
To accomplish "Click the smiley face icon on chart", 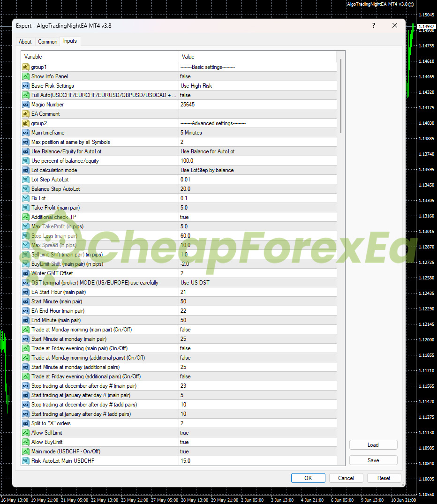I will (x=411, y=4).
